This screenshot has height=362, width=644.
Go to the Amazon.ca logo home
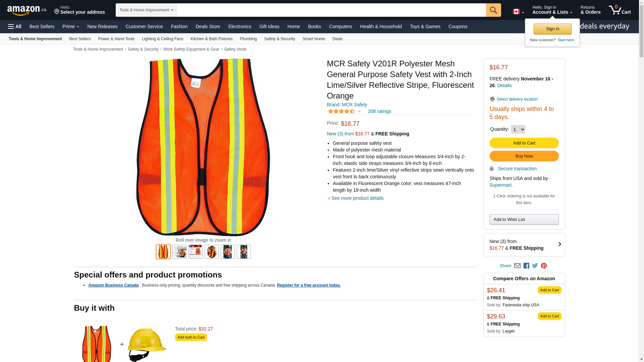(x=26, y=10)
